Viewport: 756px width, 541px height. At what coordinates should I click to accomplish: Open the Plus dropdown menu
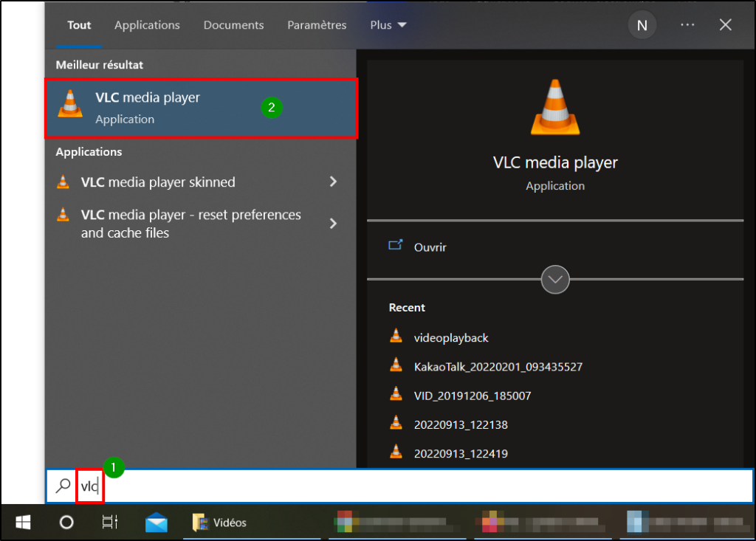tap(388, 25)
